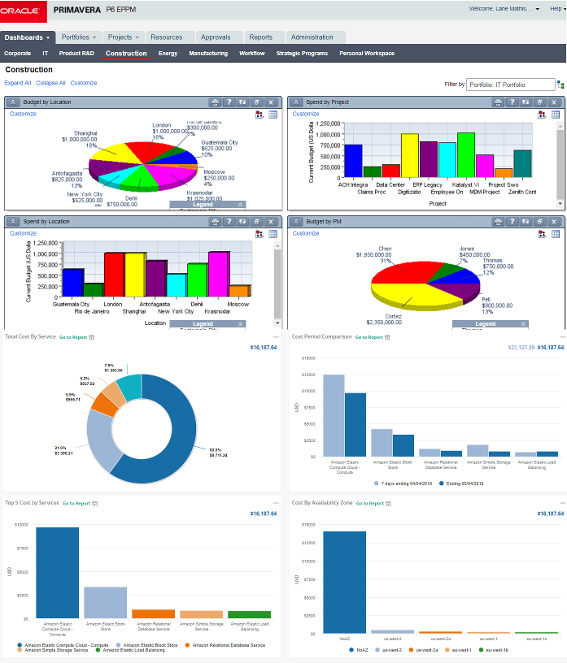Viewport: 567px width, 663px height.
Task: Print the Budget by PM panel
Action: coord(498,222)
